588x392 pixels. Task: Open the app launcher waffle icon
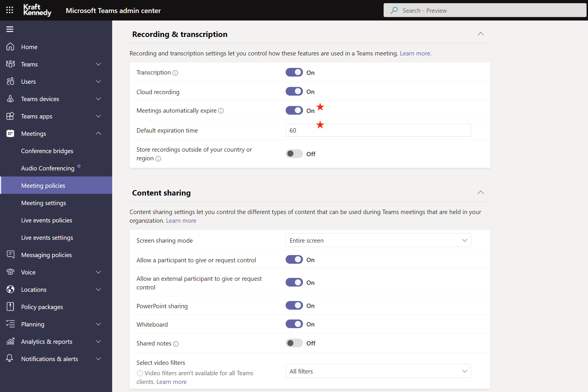pyautogui.click(x=10, y=10)
